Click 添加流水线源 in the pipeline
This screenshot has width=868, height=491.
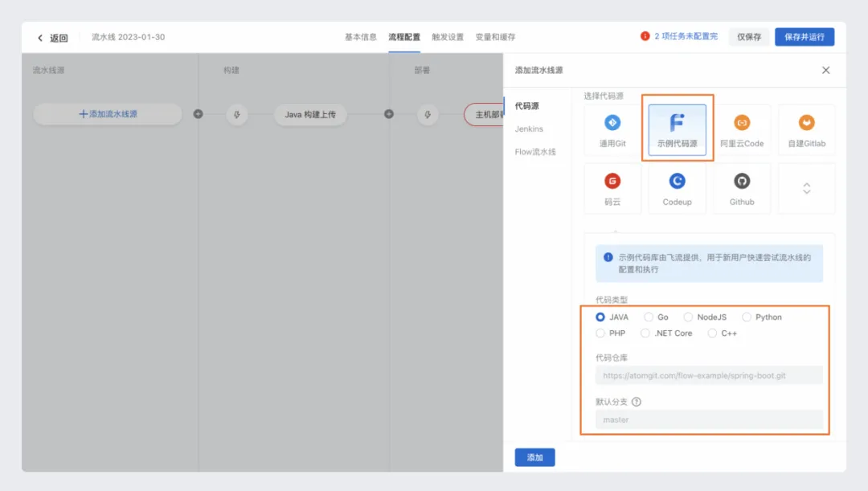click(x=108, y=114)
